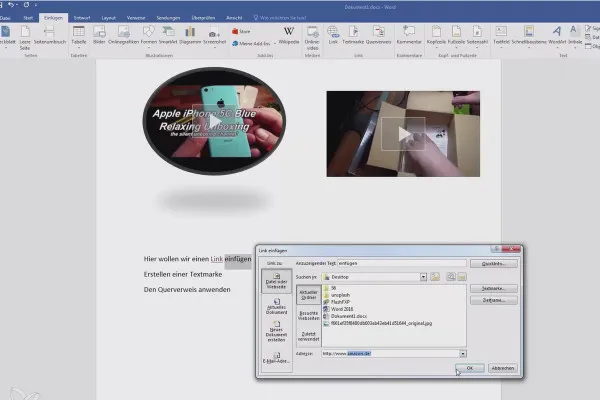Open the WordArt gallery
Viewport: 600px width, 400px height.
click(x=557, y=36)
